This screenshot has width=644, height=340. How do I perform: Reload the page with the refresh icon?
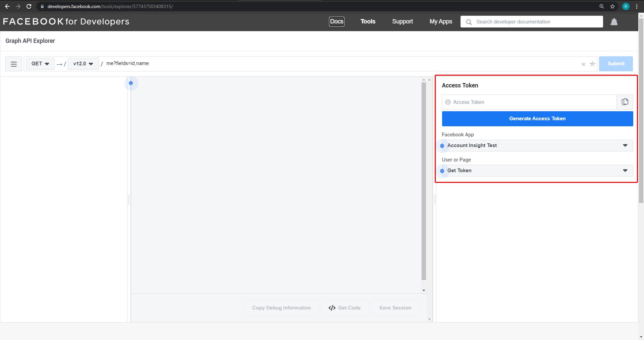[x=29, y=6]
